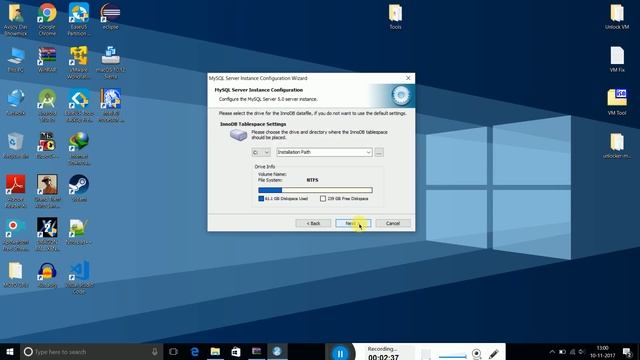Screen dimensions: 640x360
Task: Select the VM Fix file on desktop
Action: point(617,60)
